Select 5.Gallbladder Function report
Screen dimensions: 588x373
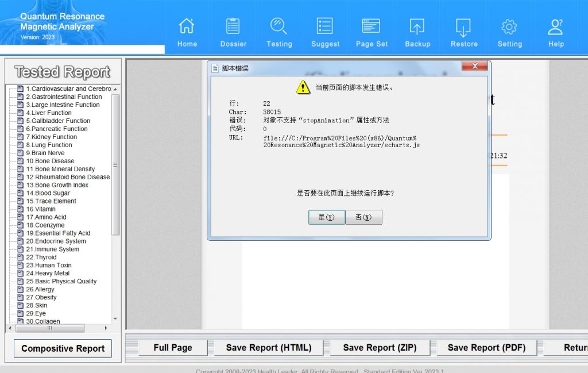pyautogui.click(x=58, y=121)
